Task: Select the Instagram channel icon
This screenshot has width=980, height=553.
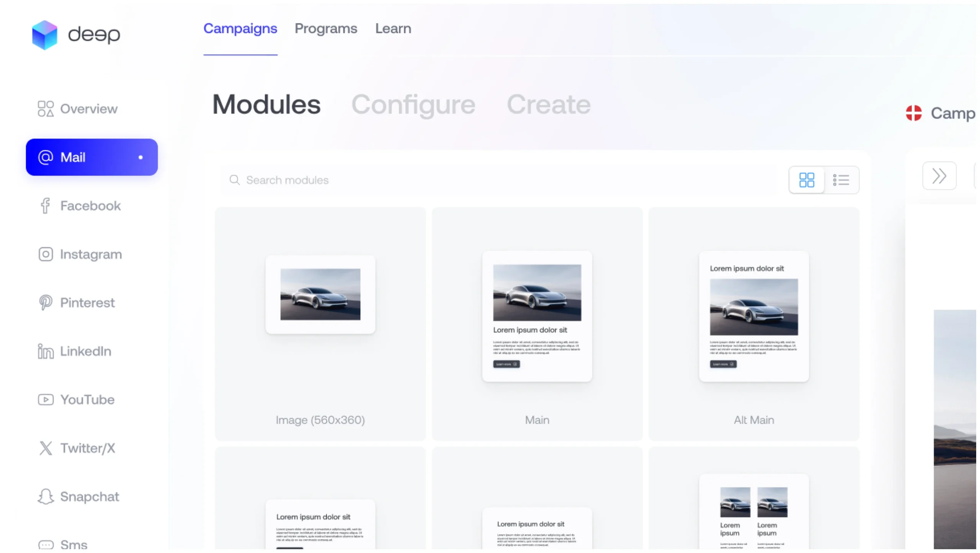Action: point(45,254)
